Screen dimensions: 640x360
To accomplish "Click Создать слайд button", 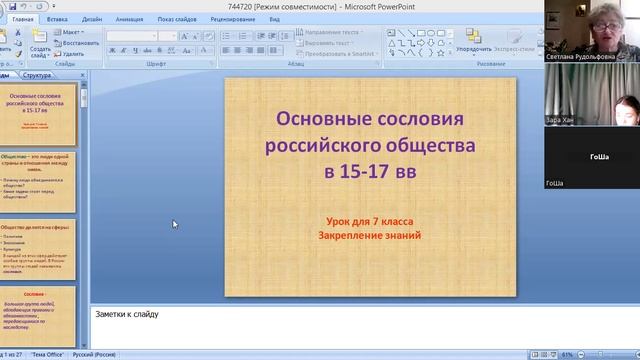I will coord(40,44).
